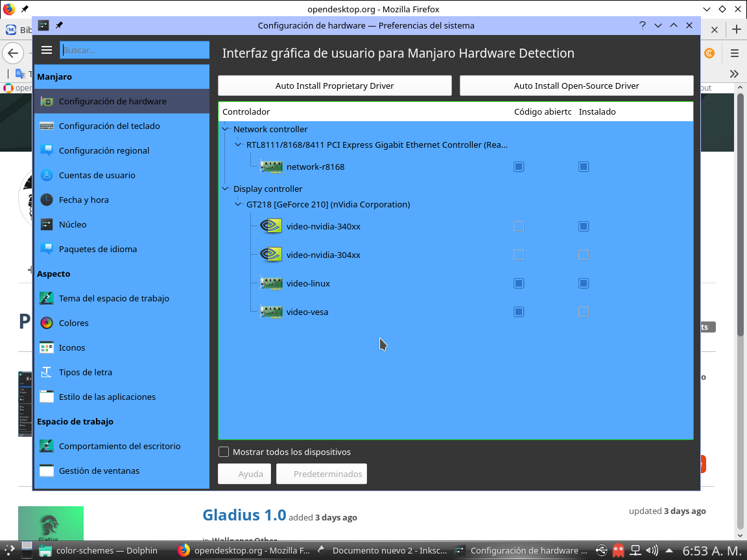Image resolution: width=747 pixels, height=560 pixels.
Task: Open Colores color wheel icon
Action: pyautogui.click(x=47, y=323)
